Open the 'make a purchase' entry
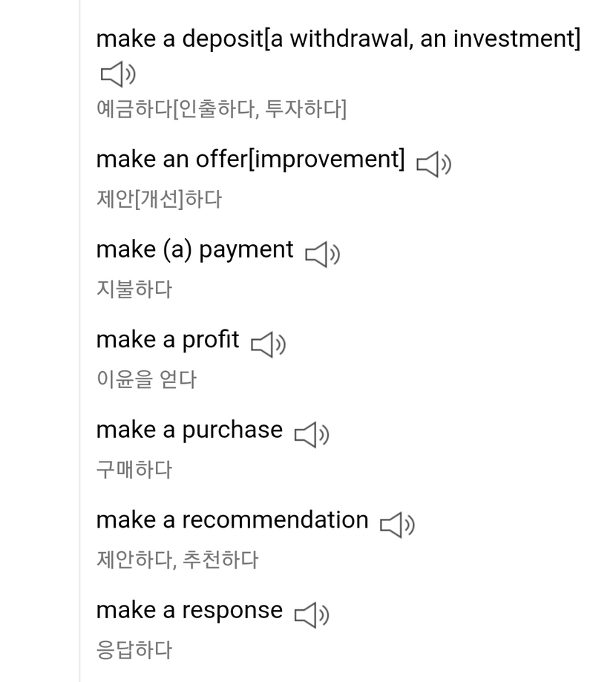The width and height of the screenshot is (616, 682). coord(189,430)
